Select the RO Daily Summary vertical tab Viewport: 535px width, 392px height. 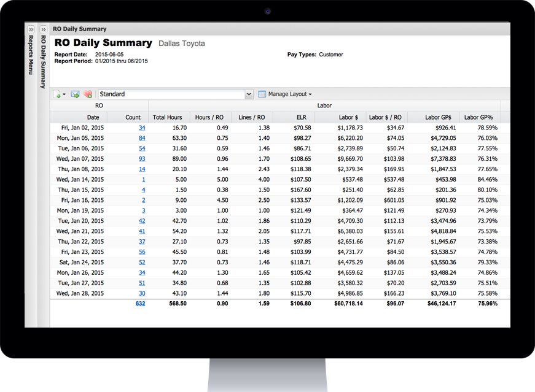point(42,58)
